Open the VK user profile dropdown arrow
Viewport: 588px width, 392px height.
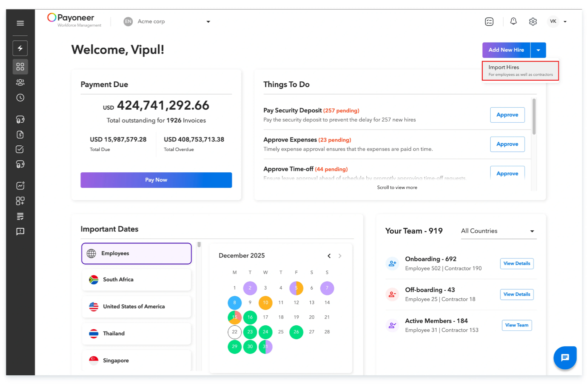565,22
